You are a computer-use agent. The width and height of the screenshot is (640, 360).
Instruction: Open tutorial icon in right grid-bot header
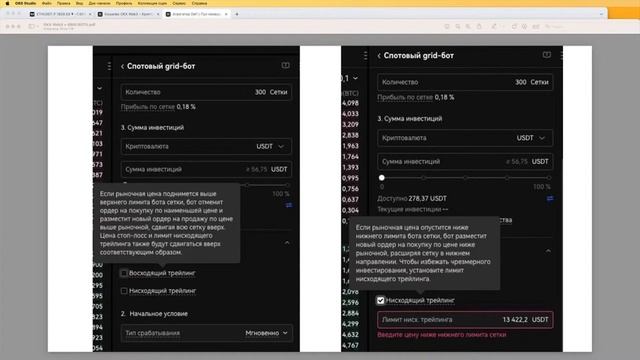(547, 55)
